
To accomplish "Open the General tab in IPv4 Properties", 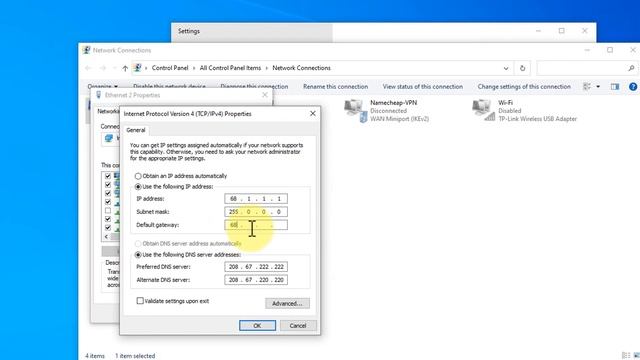I will tap(136, 130).
